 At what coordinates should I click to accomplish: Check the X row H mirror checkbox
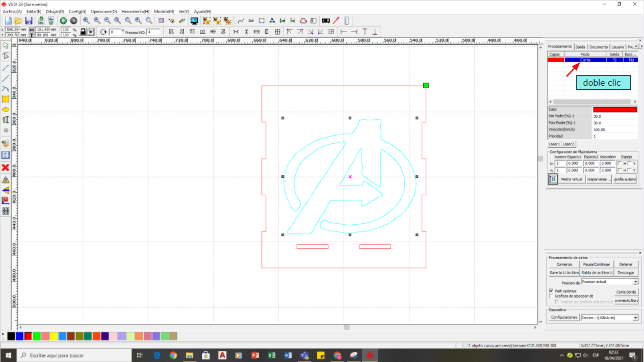tap(620, 163)
